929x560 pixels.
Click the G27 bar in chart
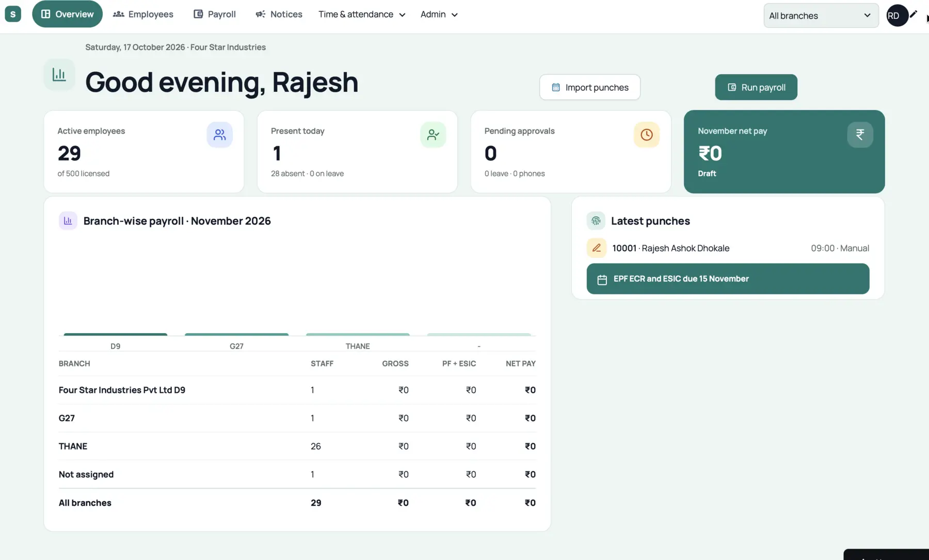tap(236, 335)
